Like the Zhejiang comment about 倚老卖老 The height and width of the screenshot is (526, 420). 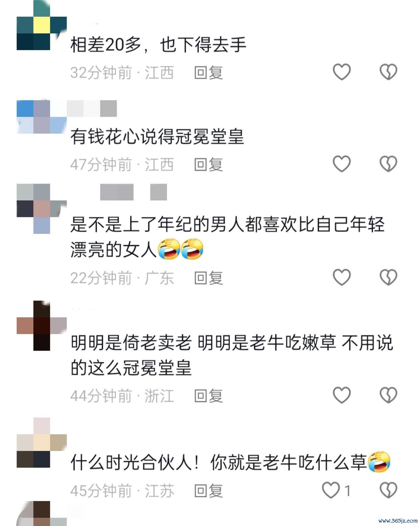tap(342, 395)
